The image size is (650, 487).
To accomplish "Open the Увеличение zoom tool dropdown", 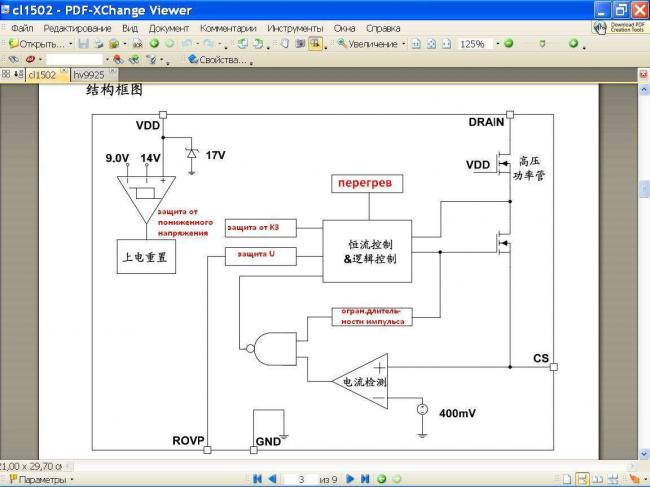I will 403,44.
